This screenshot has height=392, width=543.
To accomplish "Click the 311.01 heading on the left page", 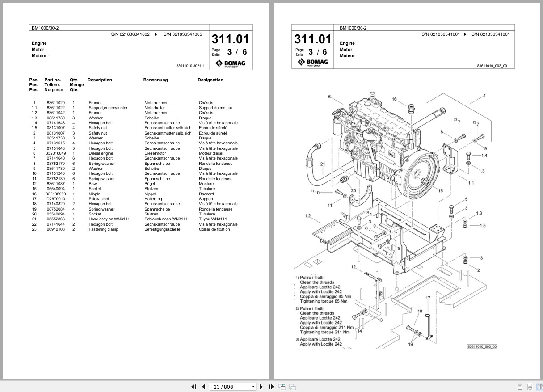I will [231, 39].
